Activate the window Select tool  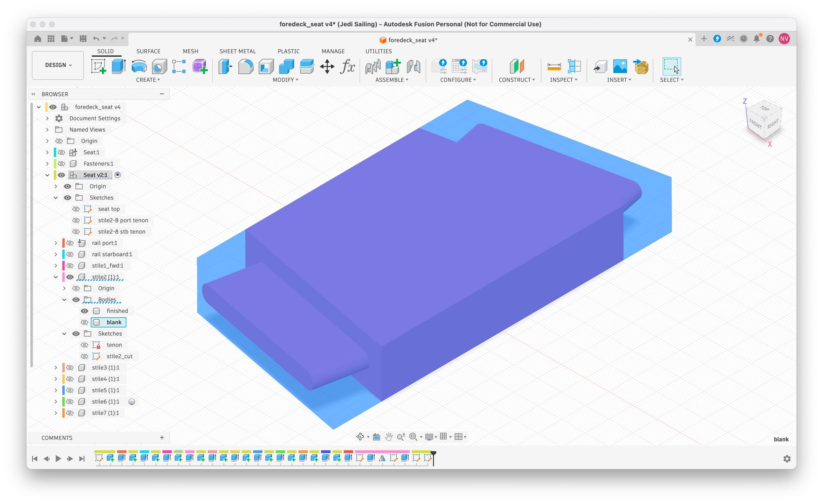point(672,66)
